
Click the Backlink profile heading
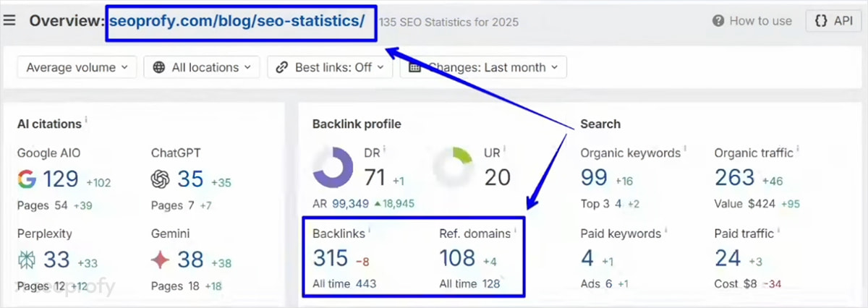coord(357,124)
